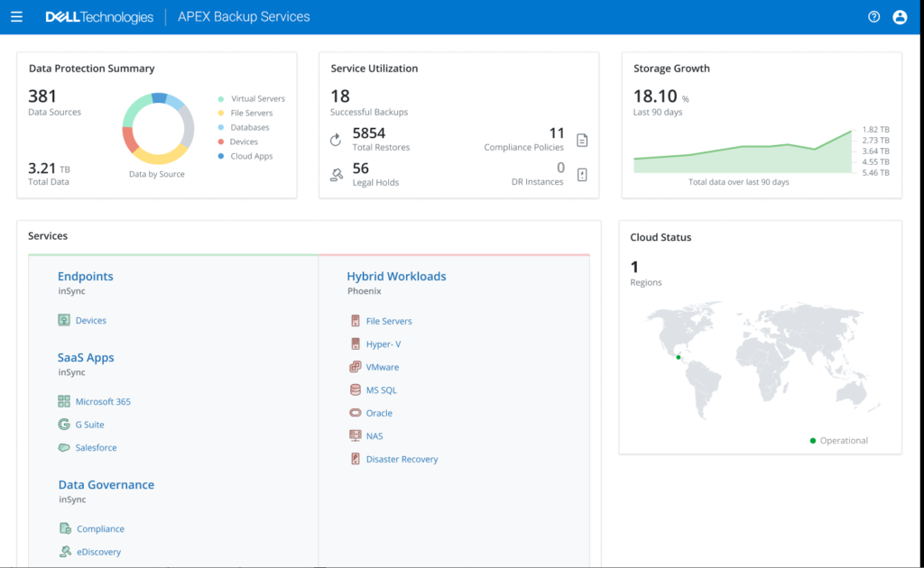Open the VMware workloads link
This screenshot has width=924, height=568.
382,367
